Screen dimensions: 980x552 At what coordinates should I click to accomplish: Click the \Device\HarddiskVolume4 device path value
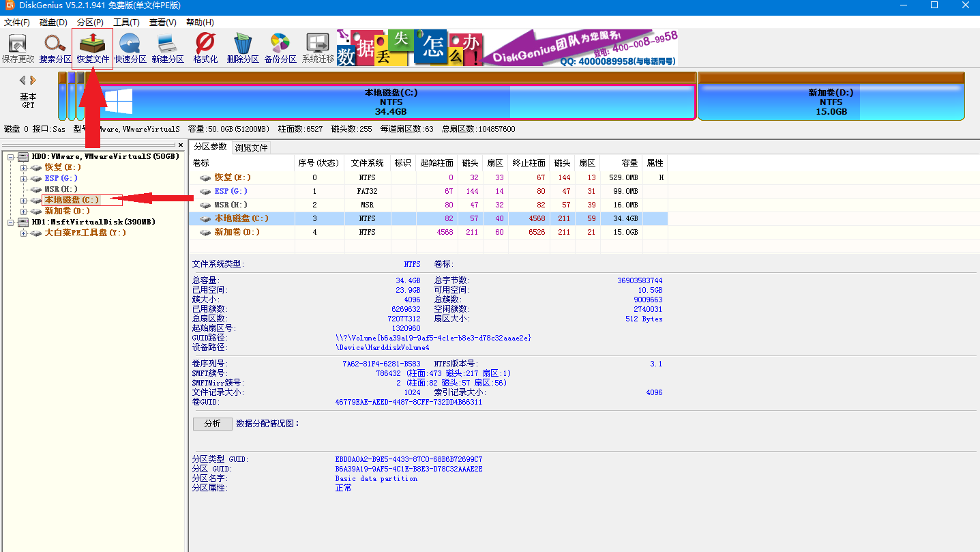click(382, 347)
